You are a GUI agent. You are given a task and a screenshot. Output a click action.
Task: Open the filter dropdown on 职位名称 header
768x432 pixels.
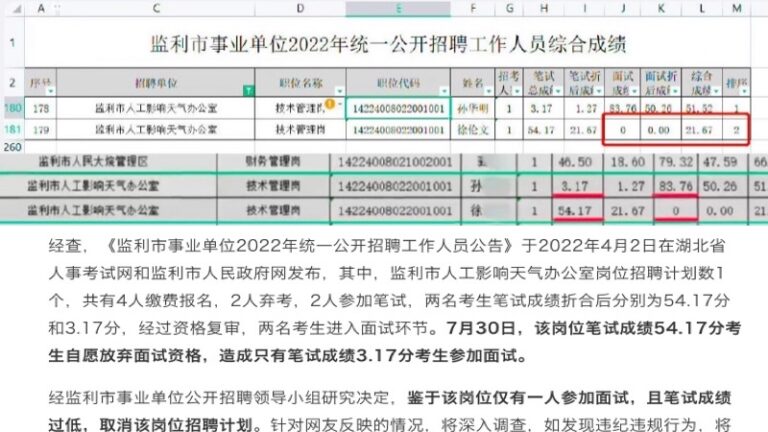[339, 91]
